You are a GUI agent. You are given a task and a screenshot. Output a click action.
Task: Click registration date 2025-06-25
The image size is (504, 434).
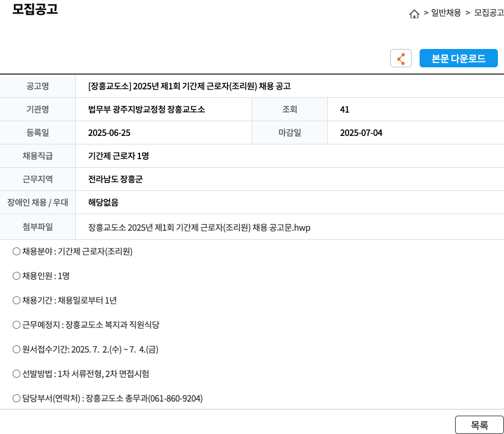click(109, 133)
